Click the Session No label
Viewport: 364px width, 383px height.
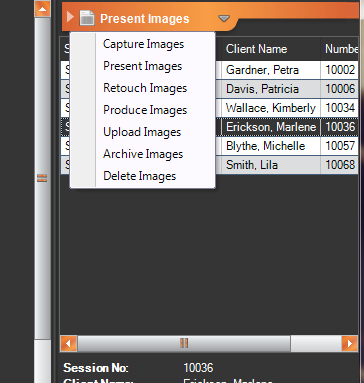point(96,368)
